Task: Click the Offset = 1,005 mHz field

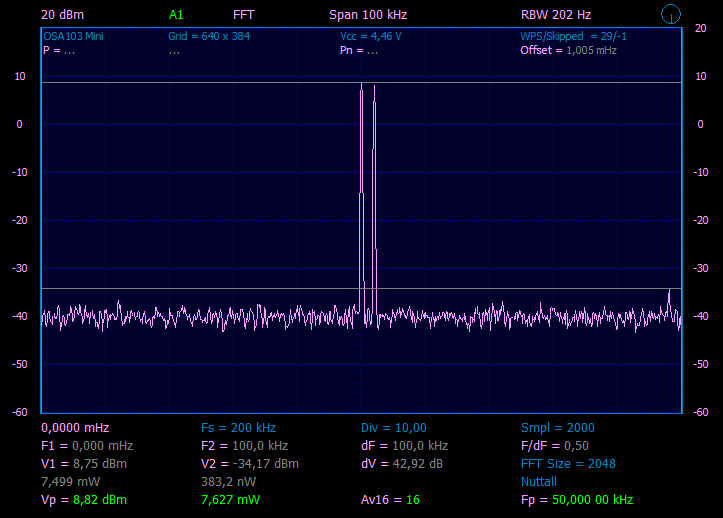Action: pyautogui.click(x=568, y=50)
